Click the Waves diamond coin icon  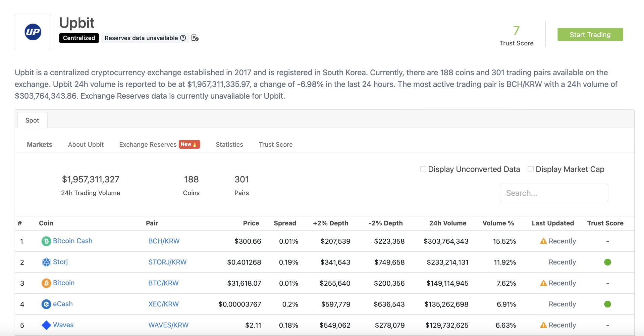click(46, 325)
